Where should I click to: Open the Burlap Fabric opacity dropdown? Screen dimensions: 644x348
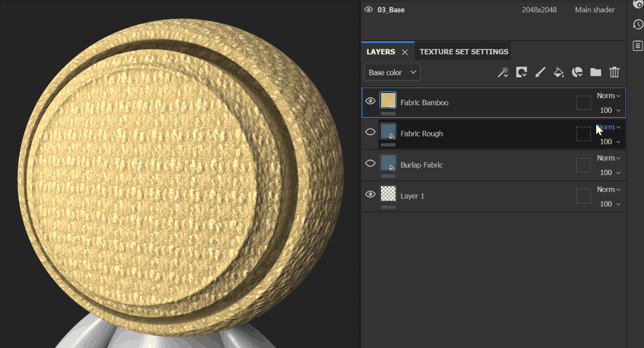(610, 173)
